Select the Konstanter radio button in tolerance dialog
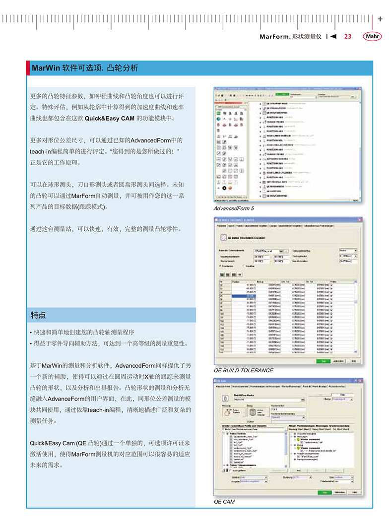The image size is (392, 532). (x=220, y=266)
